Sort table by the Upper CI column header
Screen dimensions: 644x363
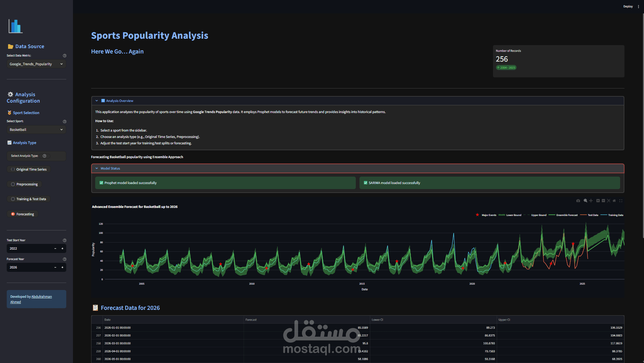pyautogui.click(x=560, y=320)
